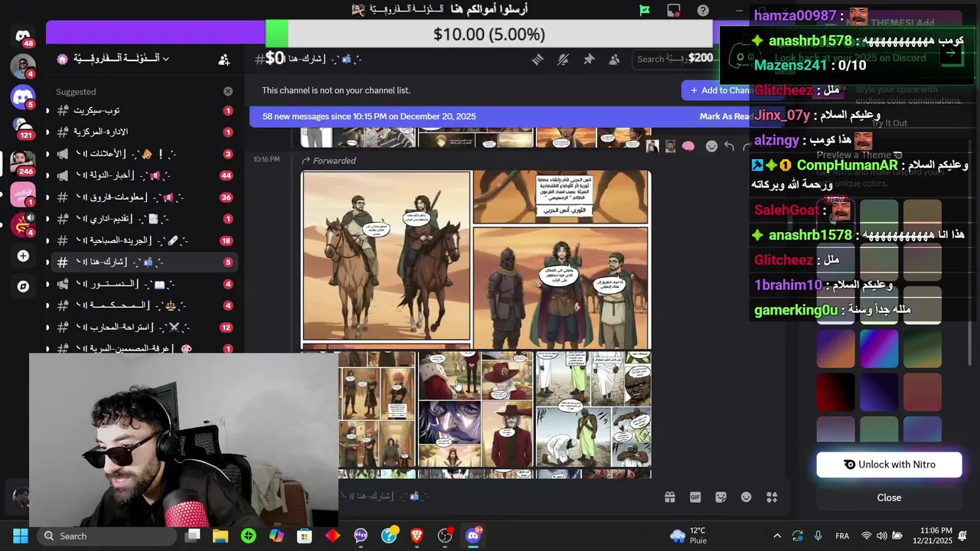Viewport: 980px width, 551px height.
Task: Toggle channel notification settings bell icon
Action: (563, 59)
